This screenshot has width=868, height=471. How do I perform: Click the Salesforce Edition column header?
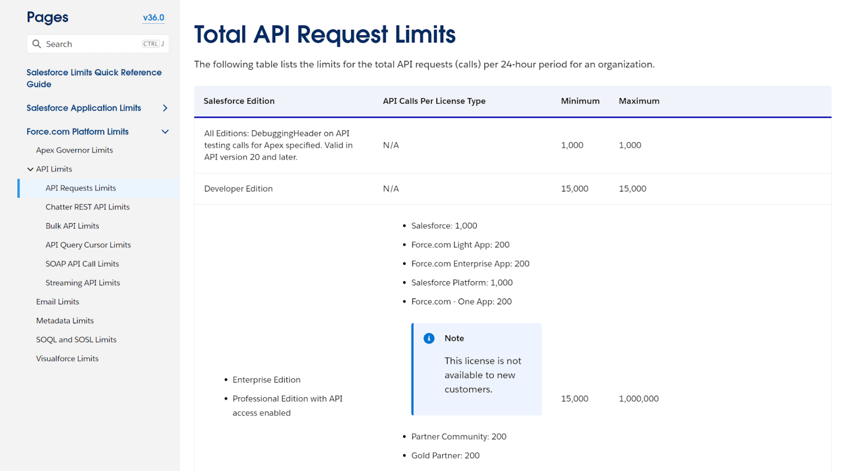click(x=239, y=101)
